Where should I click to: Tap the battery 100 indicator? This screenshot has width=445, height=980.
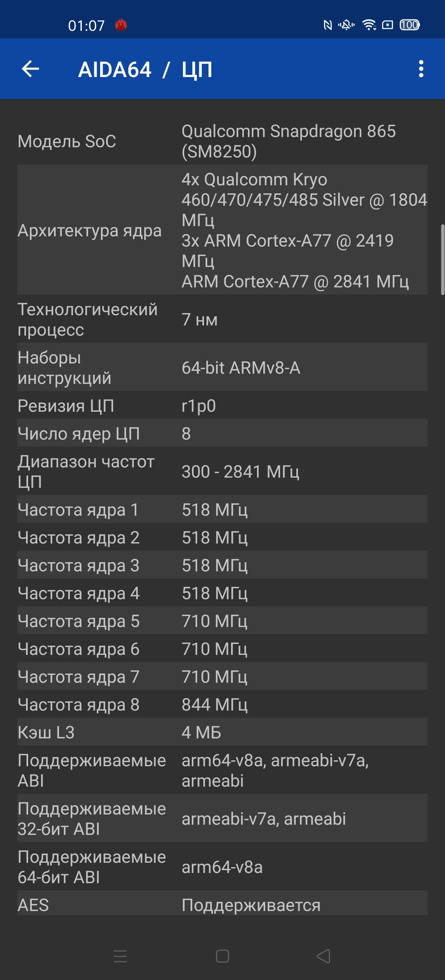pos(409,25)
